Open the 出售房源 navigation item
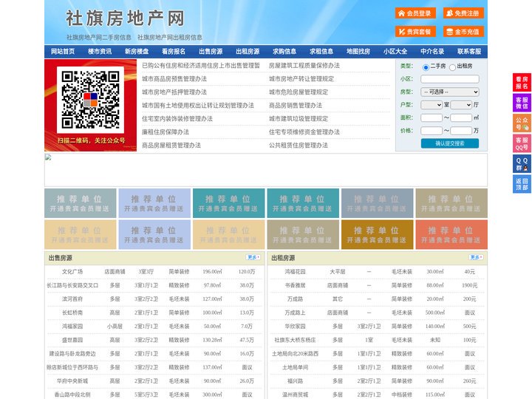 point(211,52)
